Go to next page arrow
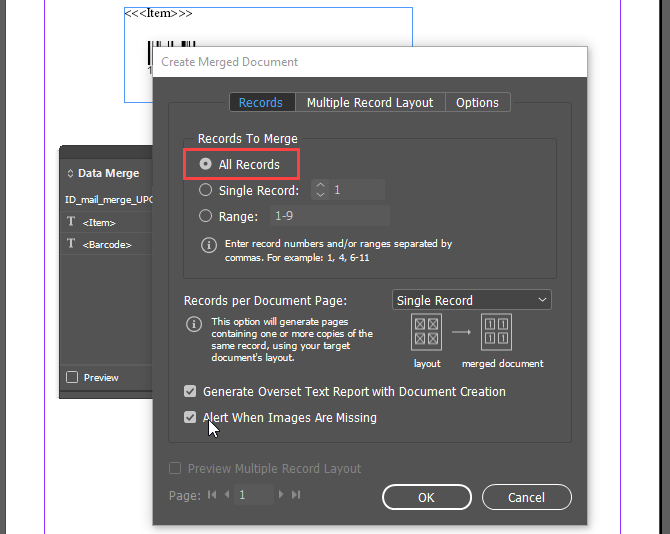The height and width of the screenshot is (534, 670). 281,495
